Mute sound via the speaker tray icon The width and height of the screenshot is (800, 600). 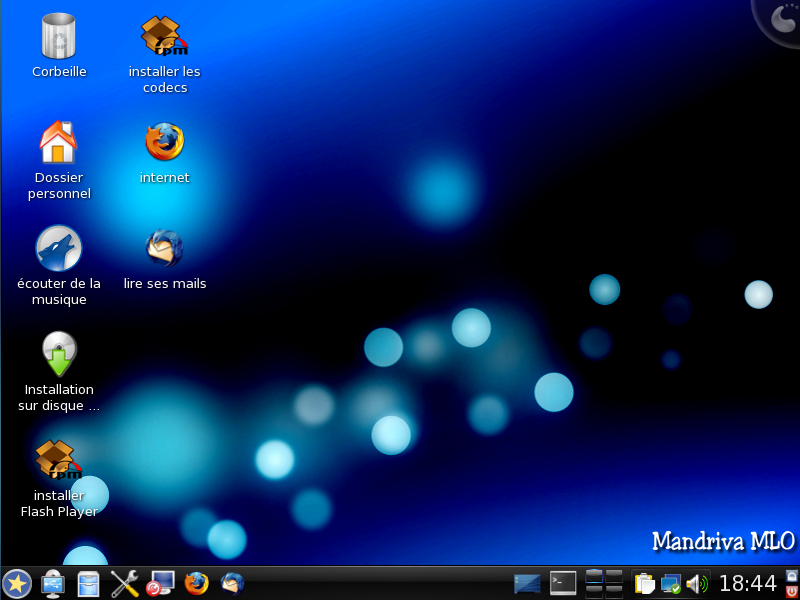click(697, 582)
